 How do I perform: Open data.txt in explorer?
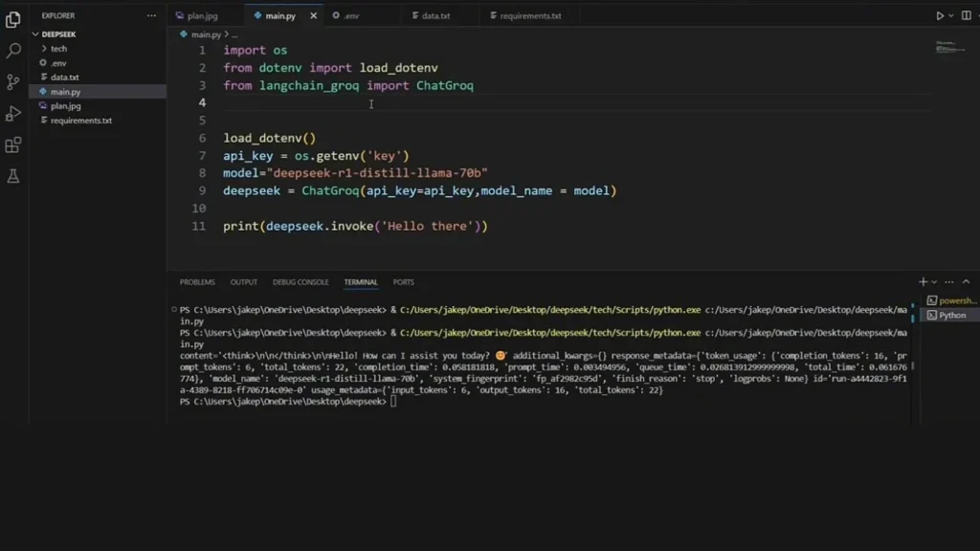(64, 77)
